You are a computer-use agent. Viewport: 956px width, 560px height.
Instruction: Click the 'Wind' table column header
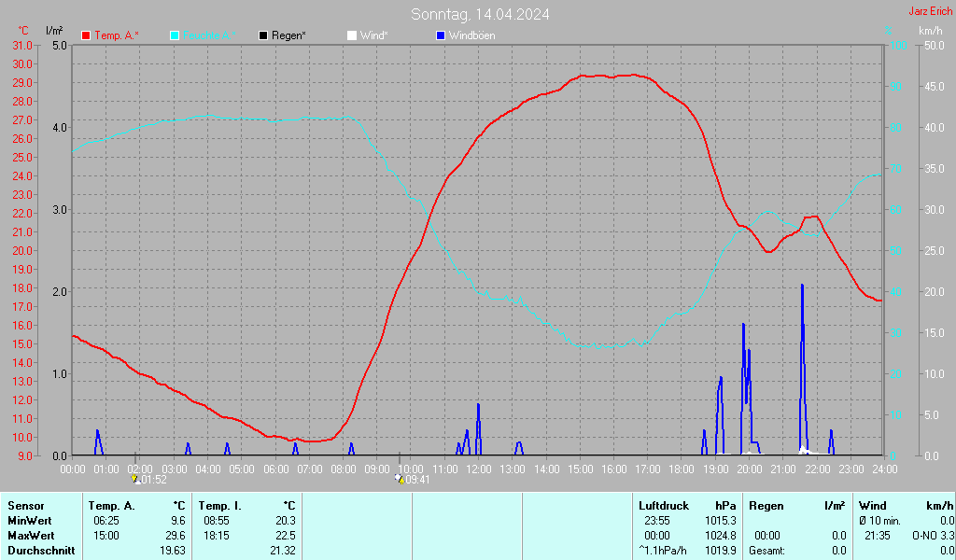coord(873,506)
